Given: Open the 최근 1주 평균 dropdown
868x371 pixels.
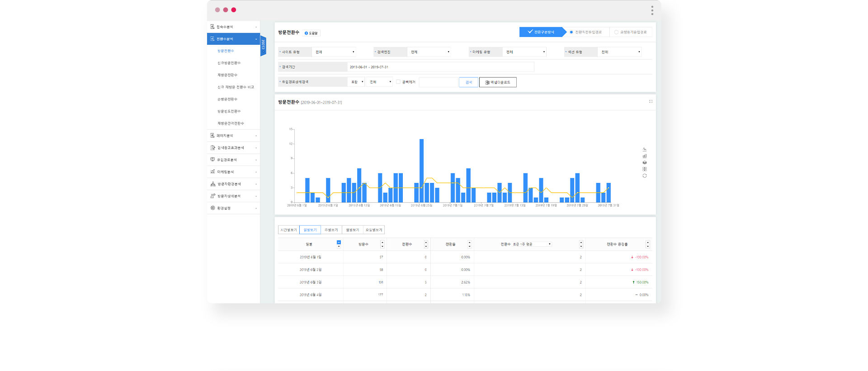Looking at the screenshot, I should [x=532, y=244].
